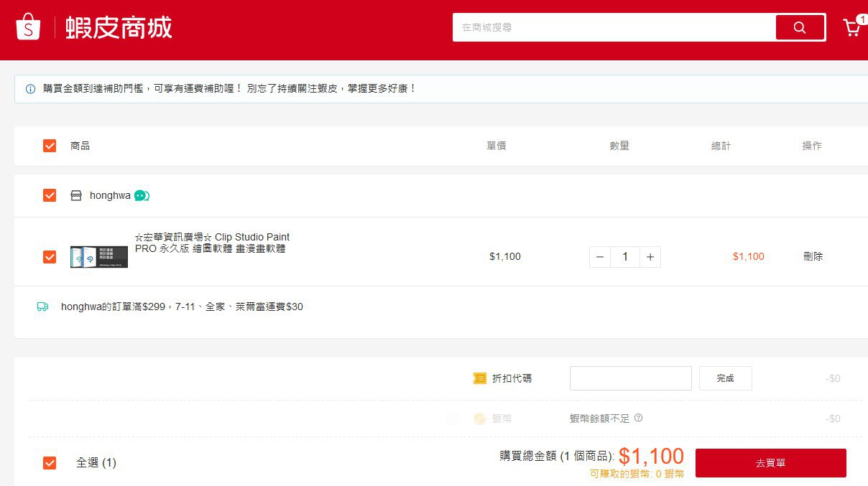
Task: Click the help icon beside 蝦幣餘額不足
Action: click(x=638, y=418)
